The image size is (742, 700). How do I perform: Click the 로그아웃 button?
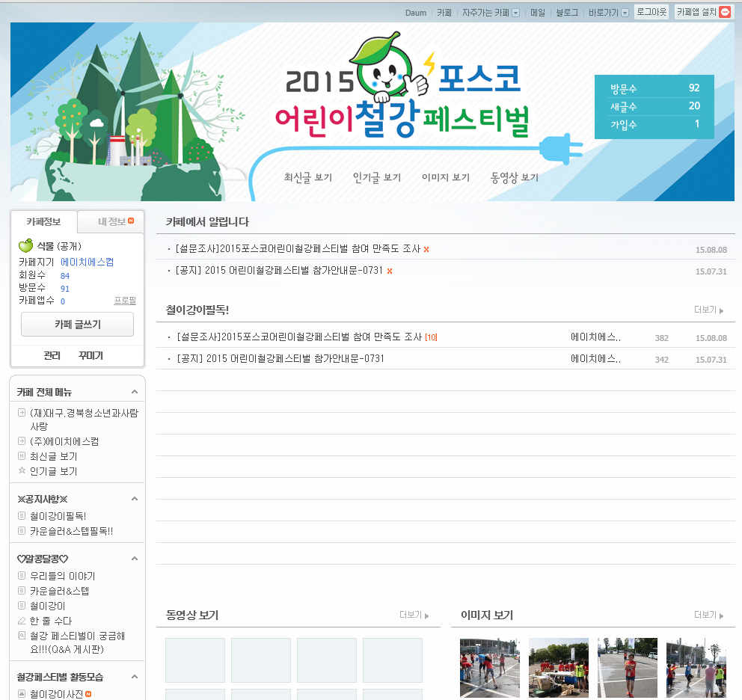[x=651, y=12]
